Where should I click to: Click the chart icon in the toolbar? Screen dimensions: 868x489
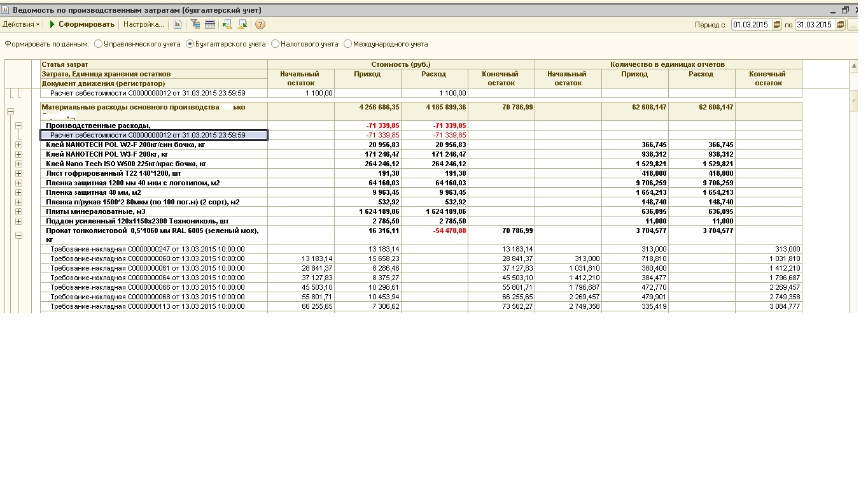[x=178, y=24]
